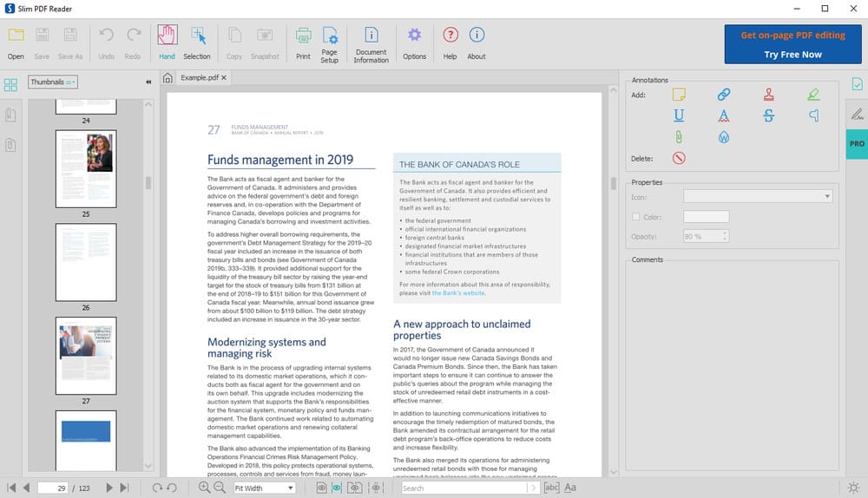Add a sticky note annotation
868x498 pixels.
tap(679, 94)
